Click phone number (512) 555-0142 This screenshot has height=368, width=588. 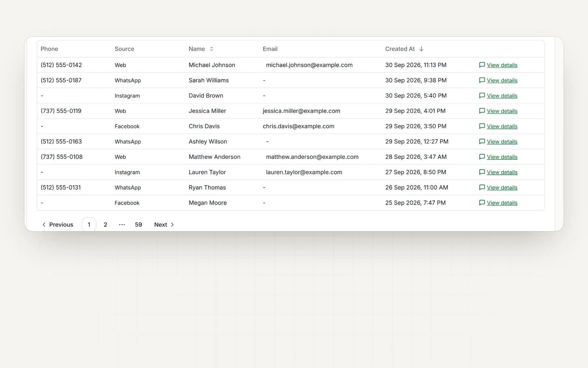click(x=61, y=65)
